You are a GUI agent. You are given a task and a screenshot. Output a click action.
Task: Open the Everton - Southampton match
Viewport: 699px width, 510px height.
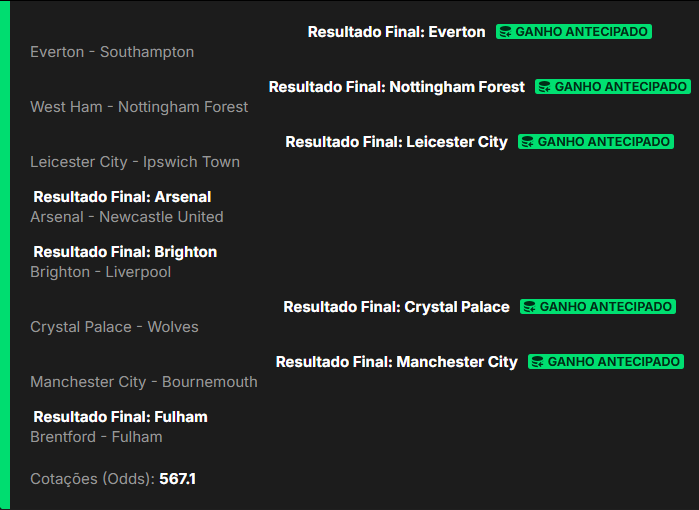(112, 52)
